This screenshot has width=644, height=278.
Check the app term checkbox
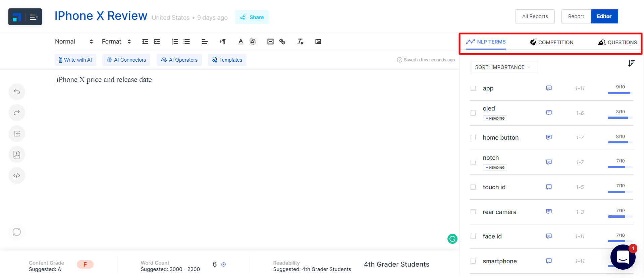(x=473, y=88)
